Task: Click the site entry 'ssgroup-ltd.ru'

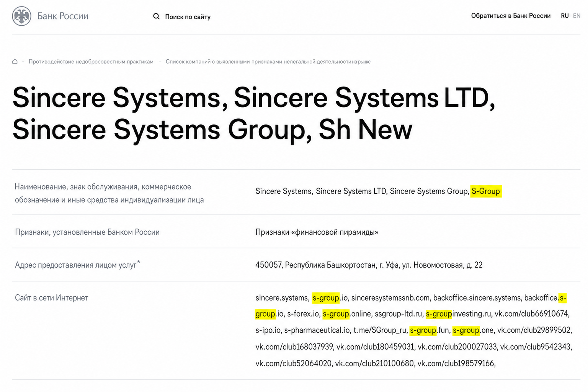Action: tap(399, 314)
